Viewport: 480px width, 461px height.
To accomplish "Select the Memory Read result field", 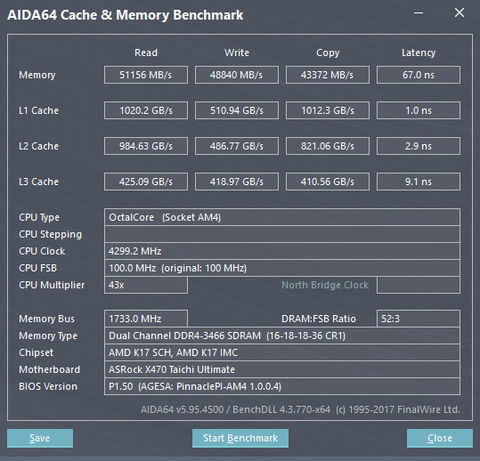I will [x=146, y=75].
